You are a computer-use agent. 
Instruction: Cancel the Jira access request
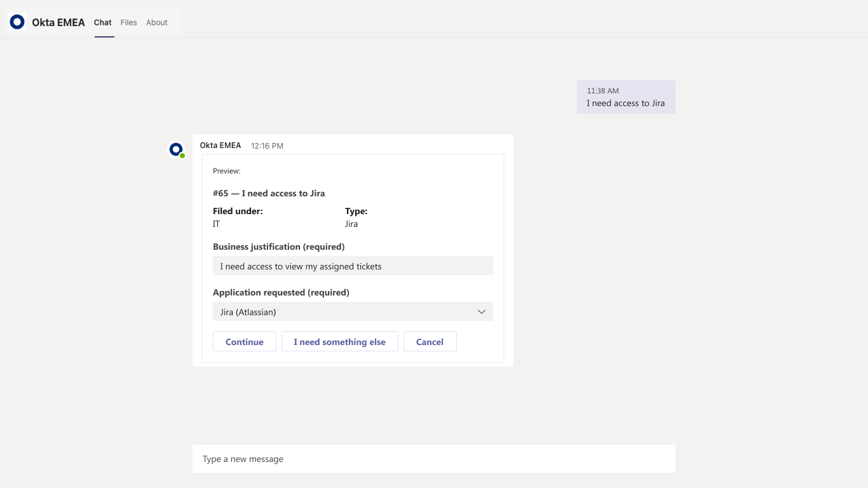[430, 342]
